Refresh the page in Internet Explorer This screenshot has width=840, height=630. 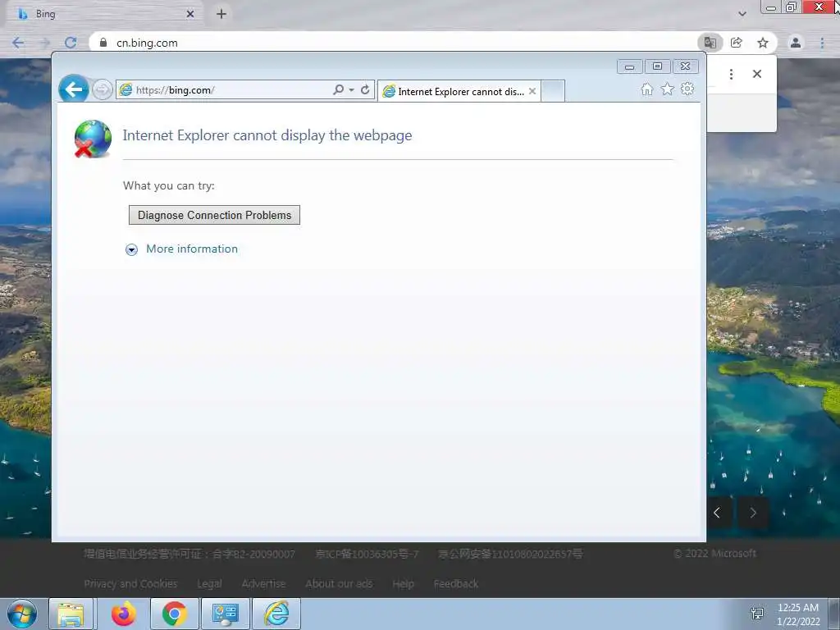(x=365, y=89)
